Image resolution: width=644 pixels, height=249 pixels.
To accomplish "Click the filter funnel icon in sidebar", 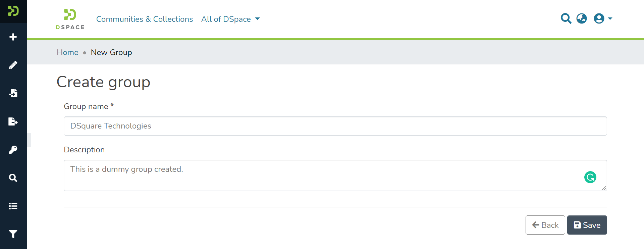I will coord(13,234).
